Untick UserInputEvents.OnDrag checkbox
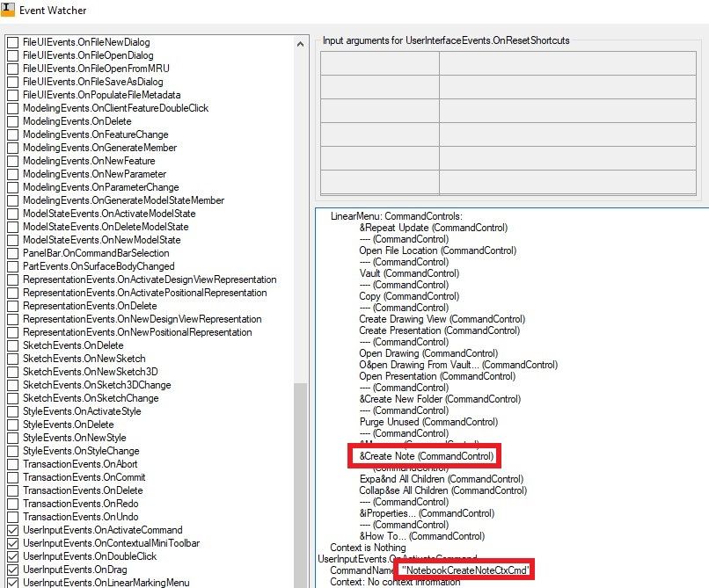Viewport: 709px width, 588px height. tap(12, 570)
